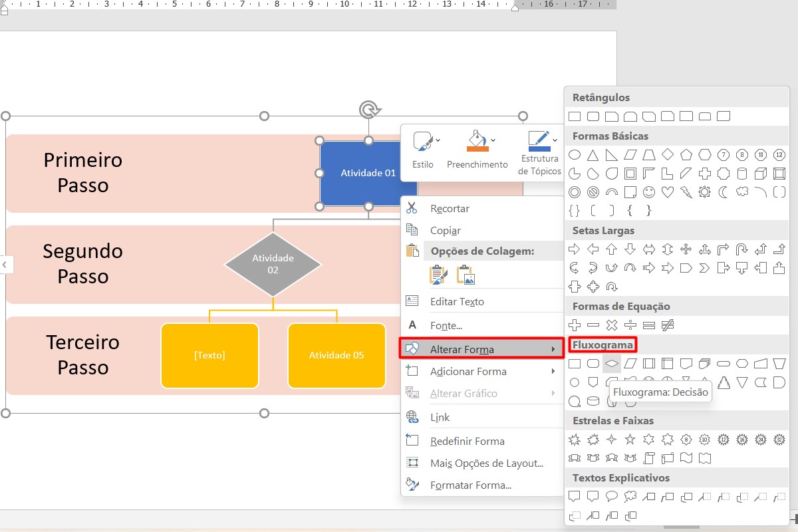Select Editar Texto in context menu
The width and height of the screenshot is (798, 532).
tap(482, 301)
